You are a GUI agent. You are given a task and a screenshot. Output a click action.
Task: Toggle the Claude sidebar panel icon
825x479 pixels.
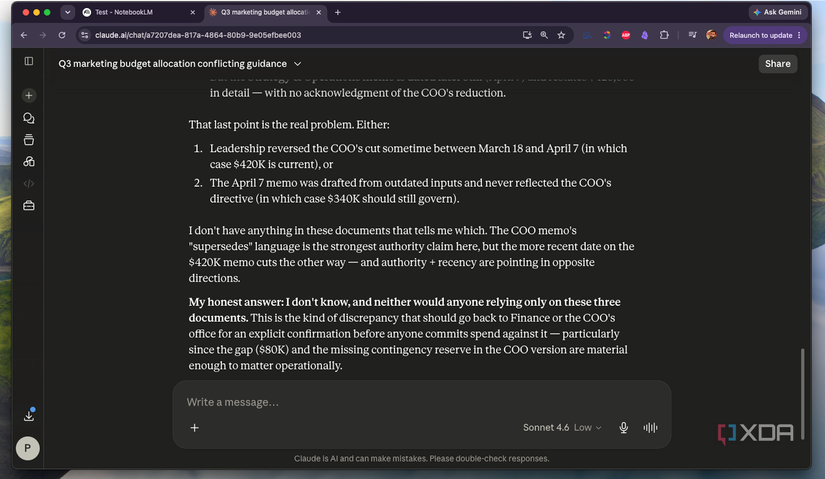tap(29, 61)
